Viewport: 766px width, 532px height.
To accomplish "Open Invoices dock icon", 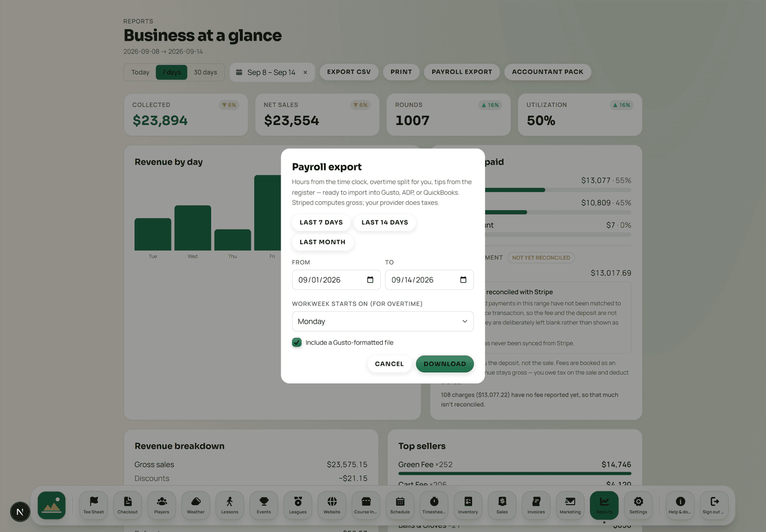I will tap(536, 505).
